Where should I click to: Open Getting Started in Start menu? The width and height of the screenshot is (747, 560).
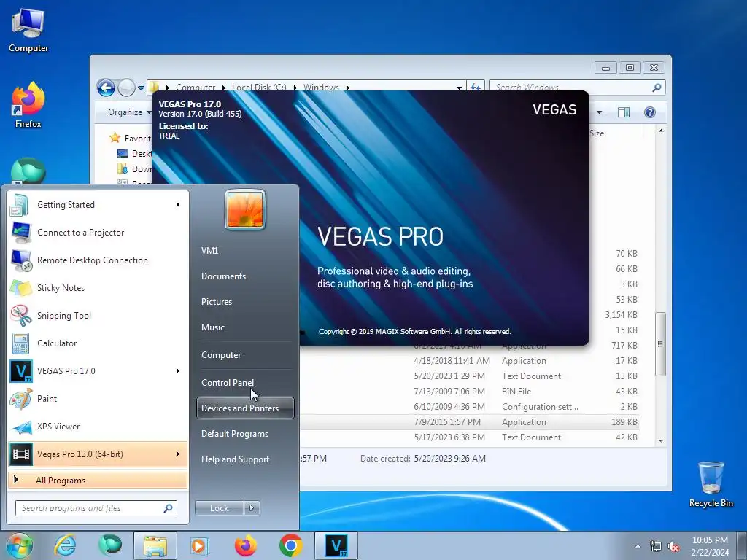coord(98,205)
